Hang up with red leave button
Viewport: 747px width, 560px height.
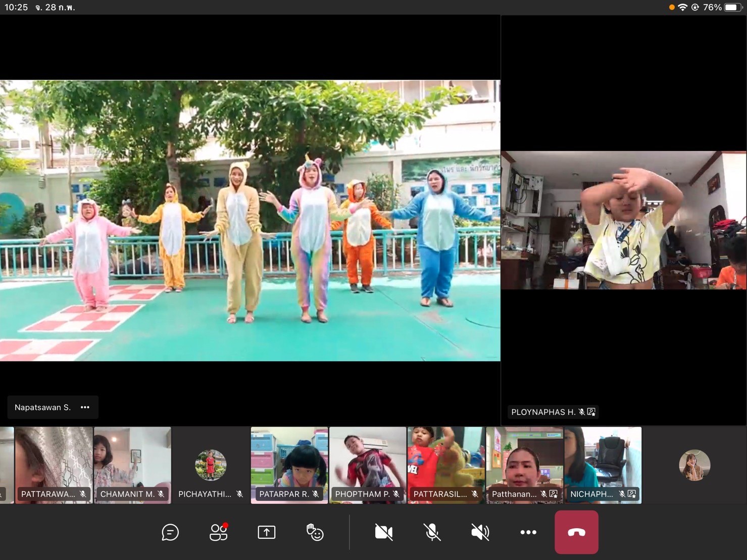576,532
